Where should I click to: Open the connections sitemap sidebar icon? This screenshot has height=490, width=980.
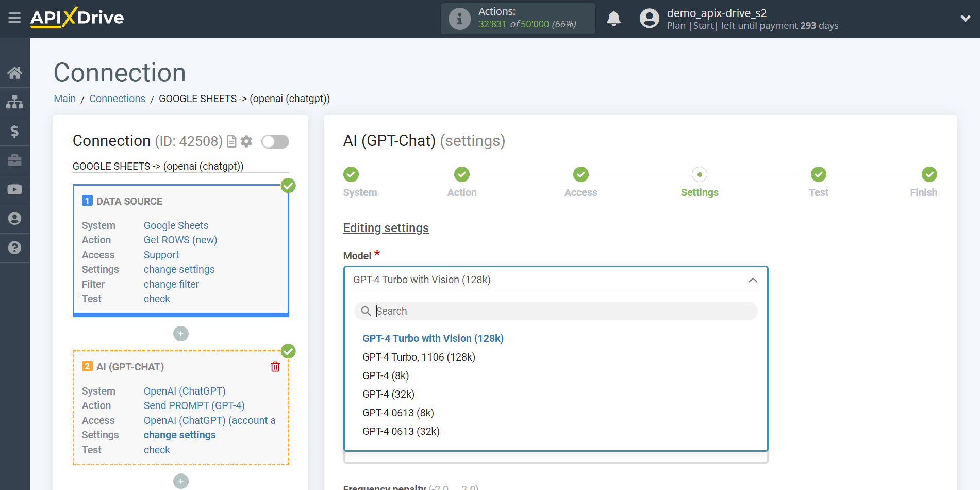[x=14, y=102]
